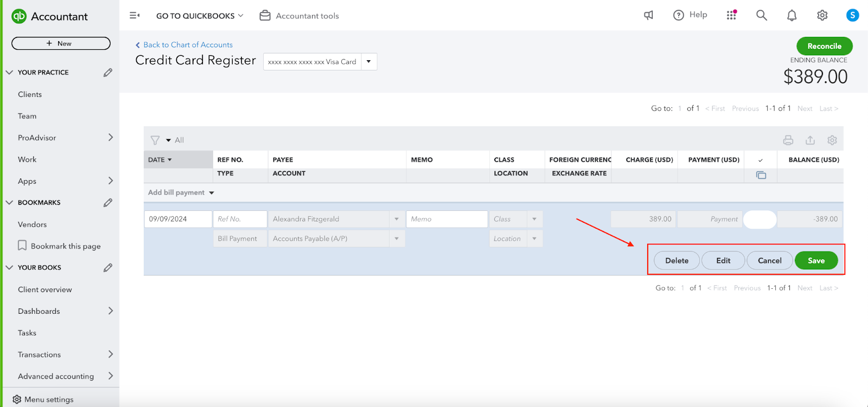868x407 pixels.
Task: Click the PAYEE column header
Action: pos(283,160)
